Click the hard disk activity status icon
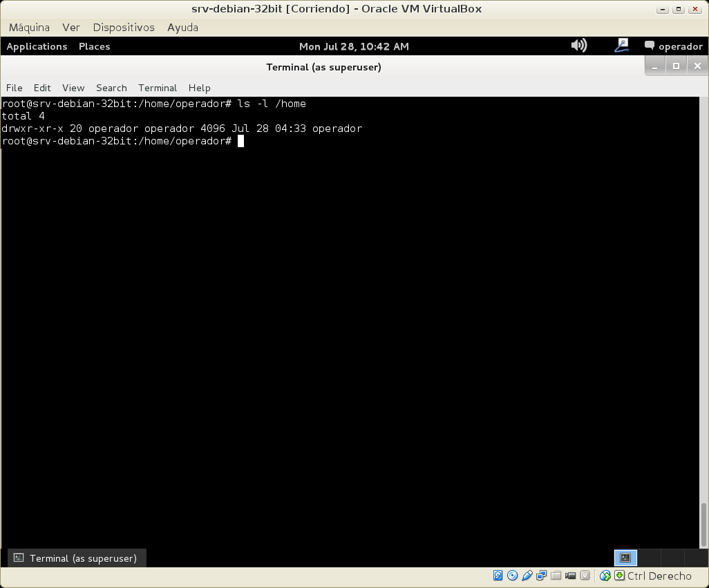 tap(498, 576)
